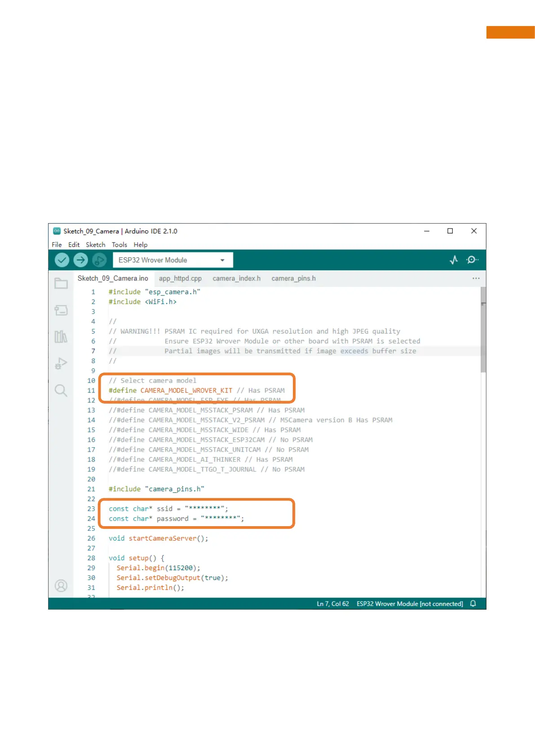The width and height of the screenshot is (535, 756).
Task: Open the Serial Monitor
Action: (472, 260)
